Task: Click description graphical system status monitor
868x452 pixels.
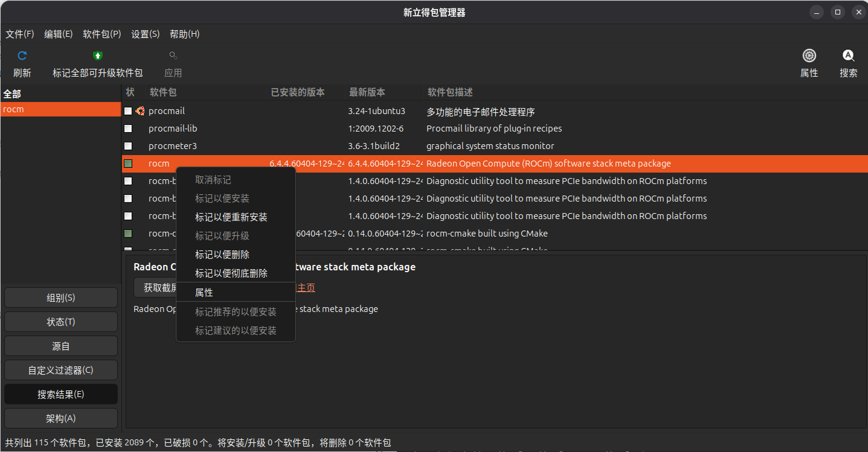Action: pyautogui.click(x=490, y=146)
